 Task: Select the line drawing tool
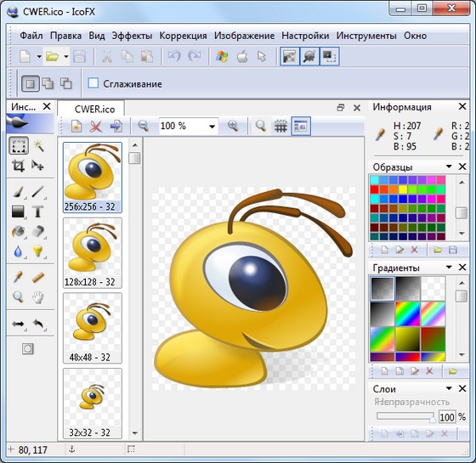pyautogui.click(x=38, y=192)
